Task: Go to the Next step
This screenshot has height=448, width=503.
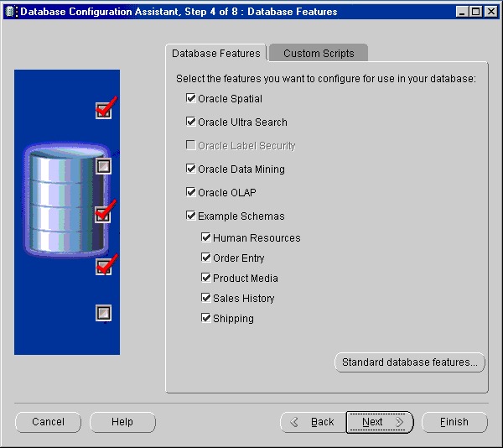Action: coord(380,422)
